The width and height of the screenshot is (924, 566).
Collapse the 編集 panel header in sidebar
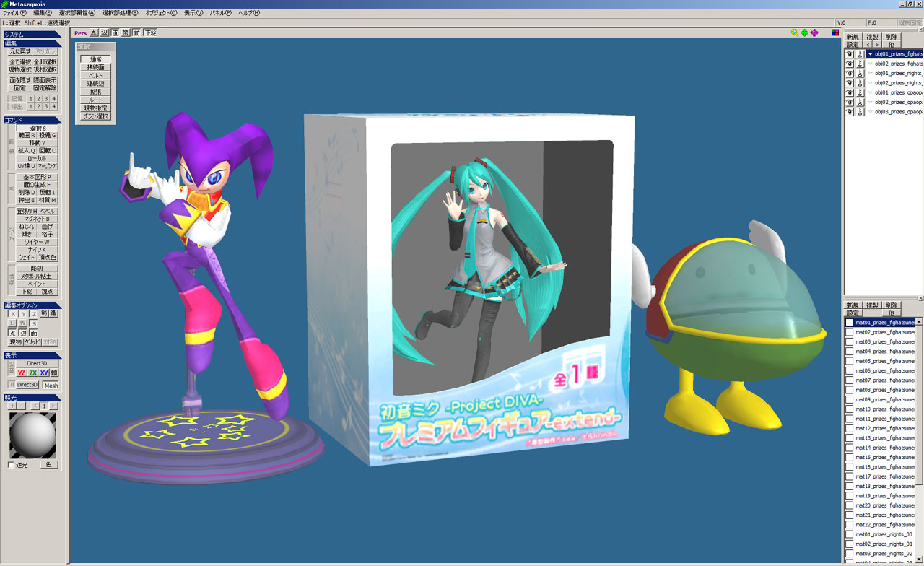pyautogui.click(x=32, y=43)
